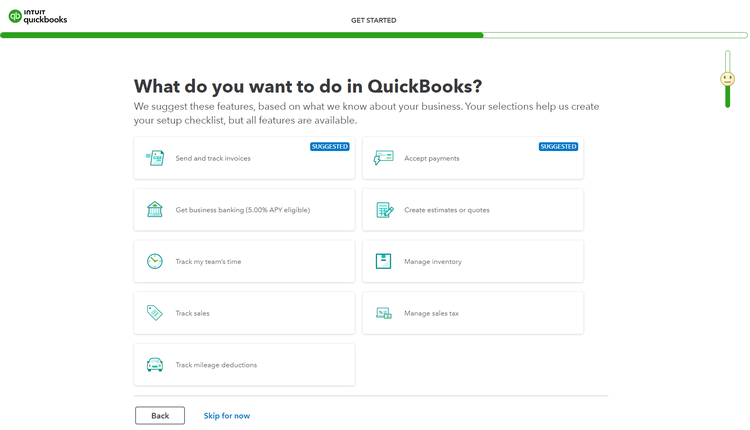Select the Send and track invoices card
750x430 pixels.
(244, 158)
